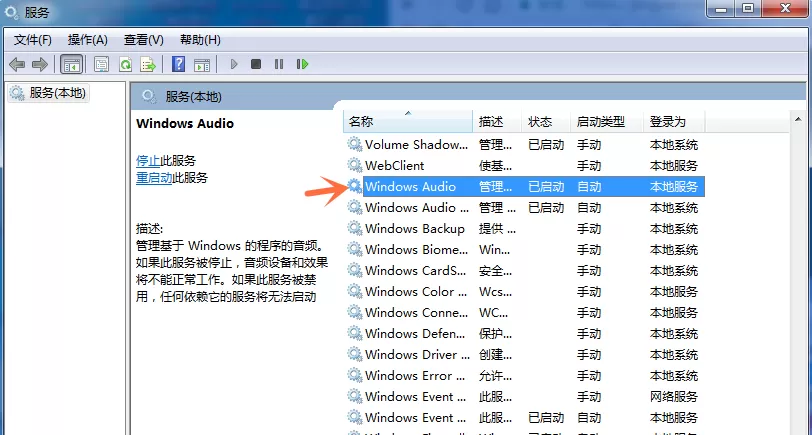This screenshot has height=435, width=812.
Task: Click the scrollbar up arrow in services list
Action: tap(798, 120)
